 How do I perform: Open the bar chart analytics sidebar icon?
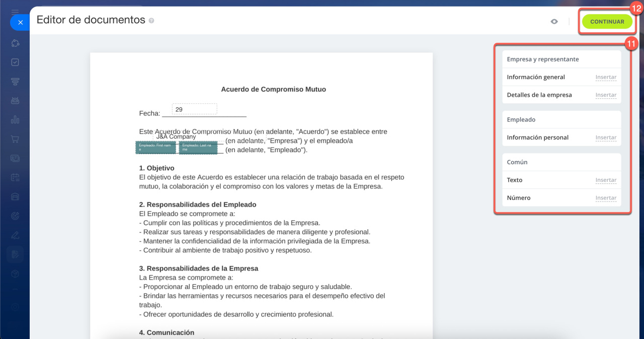click(x=15, y=120)
